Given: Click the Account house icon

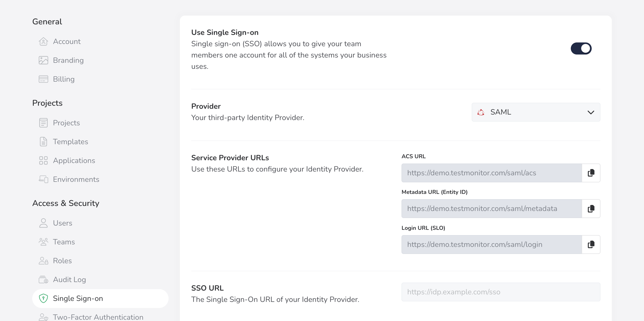Looking at the screenshot, I should 43,41.
